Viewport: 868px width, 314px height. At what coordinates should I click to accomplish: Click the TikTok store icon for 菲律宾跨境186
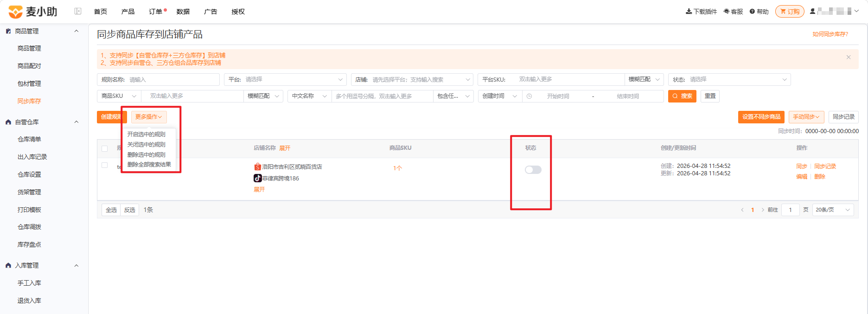tap(257, 178)
